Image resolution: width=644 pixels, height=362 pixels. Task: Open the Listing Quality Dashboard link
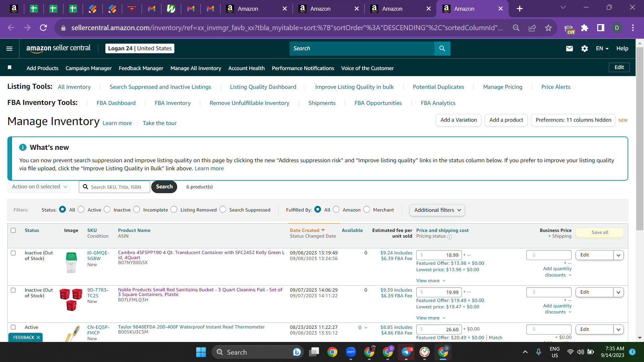tap(263, 87)
